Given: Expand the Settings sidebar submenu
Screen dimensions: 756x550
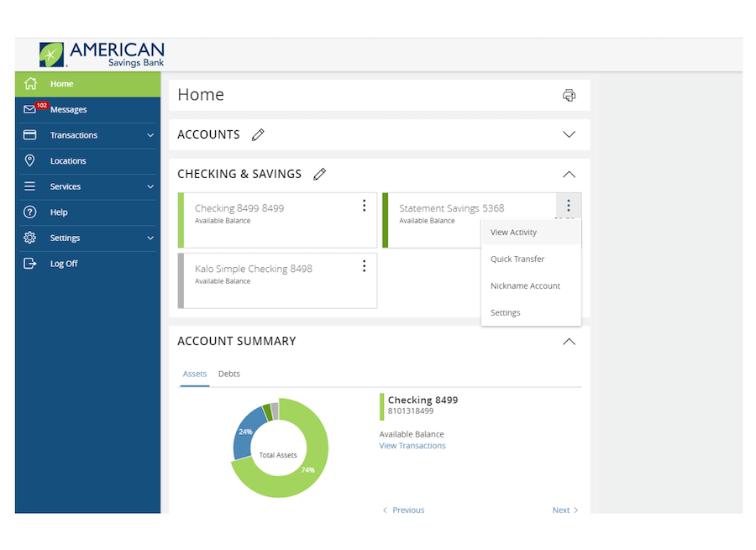Looking at the screenshot, I should 150,238.
